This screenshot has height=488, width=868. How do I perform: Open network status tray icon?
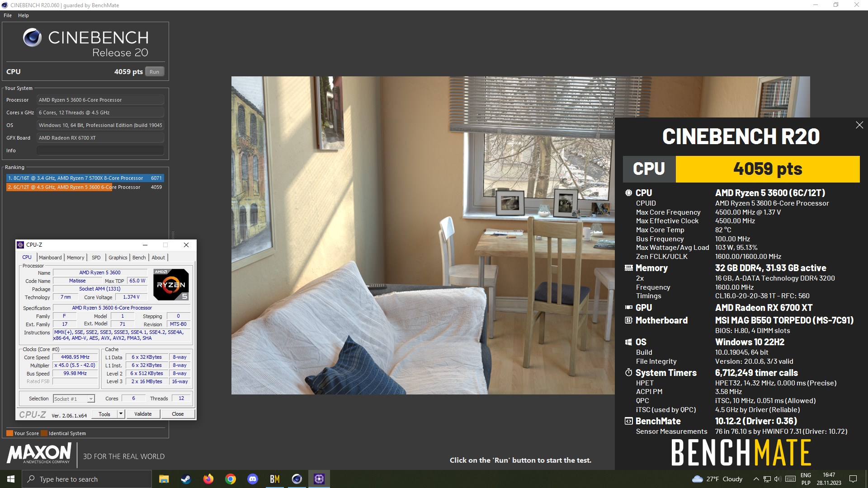767,479
